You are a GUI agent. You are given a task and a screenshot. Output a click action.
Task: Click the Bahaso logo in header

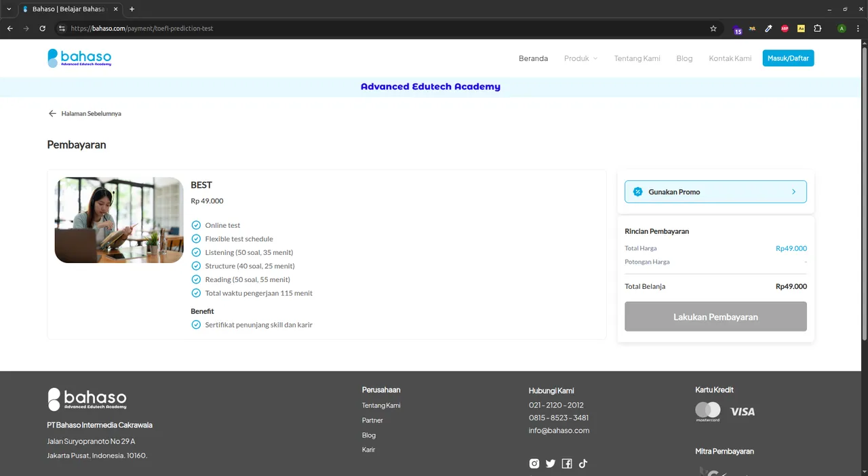point(79,58)
